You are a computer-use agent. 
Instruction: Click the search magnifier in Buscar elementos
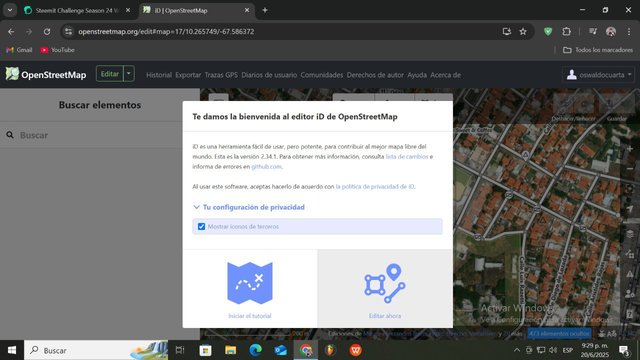(10, 135)
